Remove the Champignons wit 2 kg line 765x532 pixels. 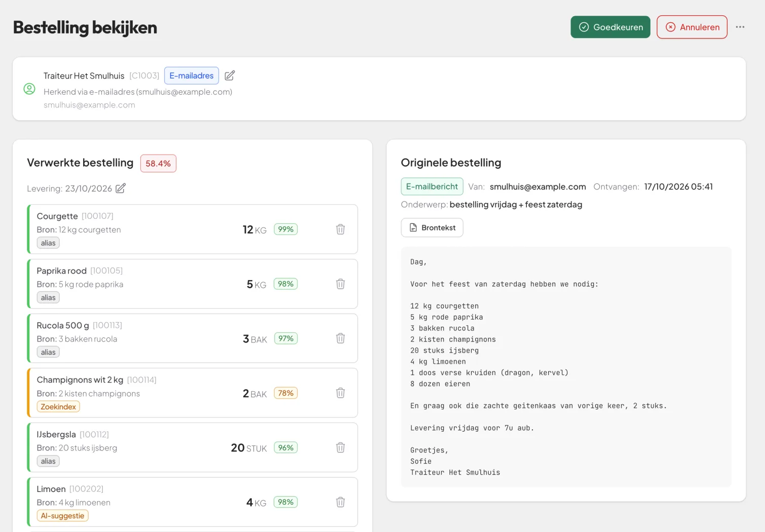pos(340,393)
